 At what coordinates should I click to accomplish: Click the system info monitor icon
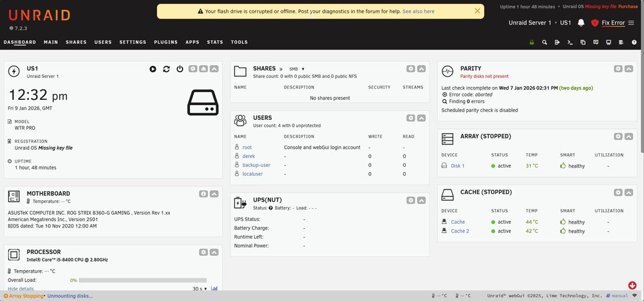[x=609, y=42]
